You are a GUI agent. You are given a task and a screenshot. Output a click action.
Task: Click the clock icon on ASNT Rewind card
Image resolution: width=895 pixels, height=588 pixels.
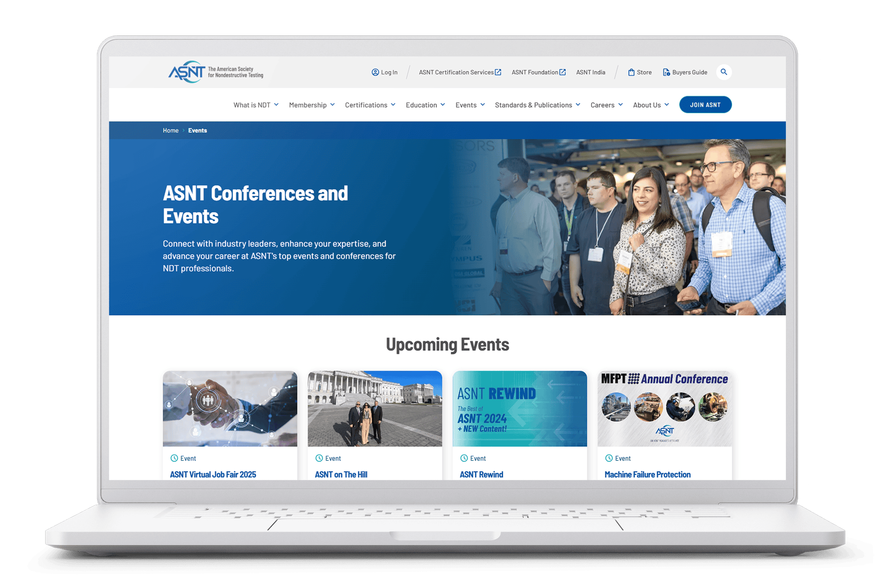464,458
